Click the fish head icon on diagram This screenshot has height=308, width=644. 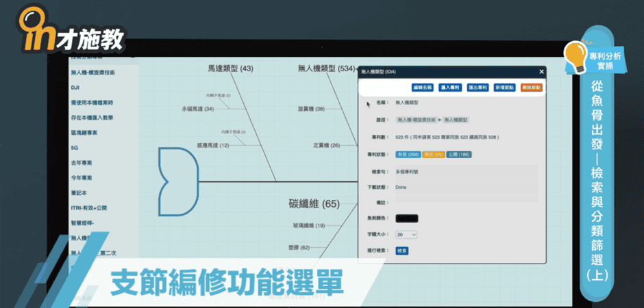click(177, 181)
